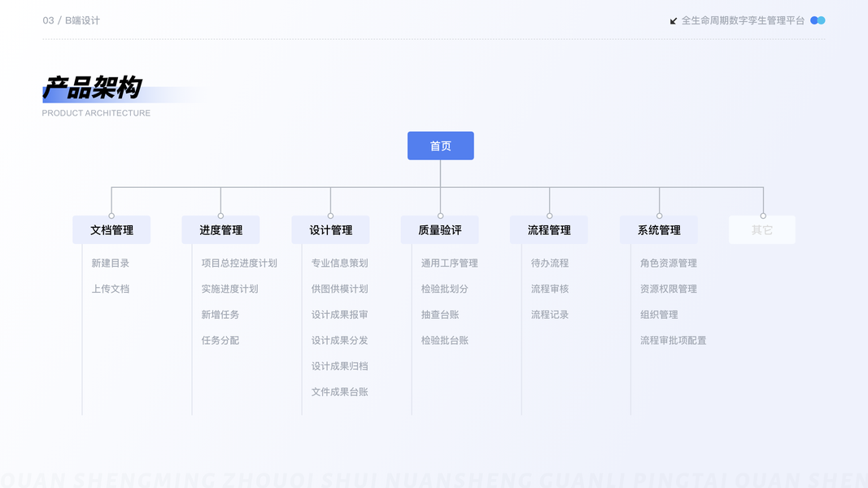
Task: Select the 进度管理 module box
Action: (x=221, y=229)
